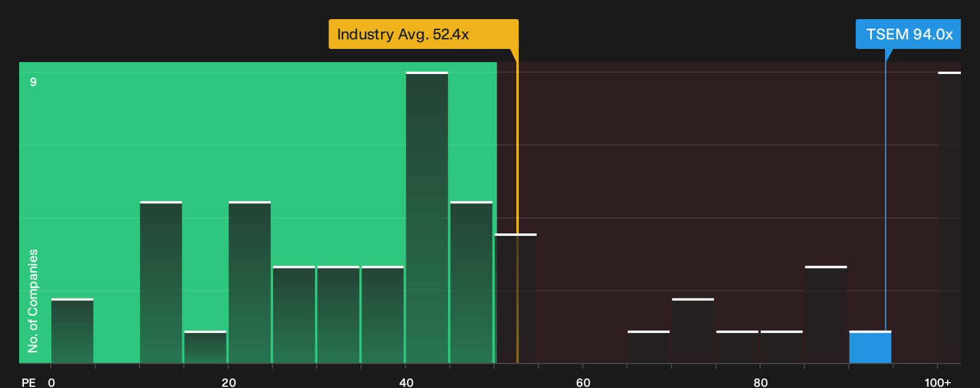The image size is (980, 388).
Task: Click the x-axis label 0
Action: pyautogui.click(x=51, y=382)
